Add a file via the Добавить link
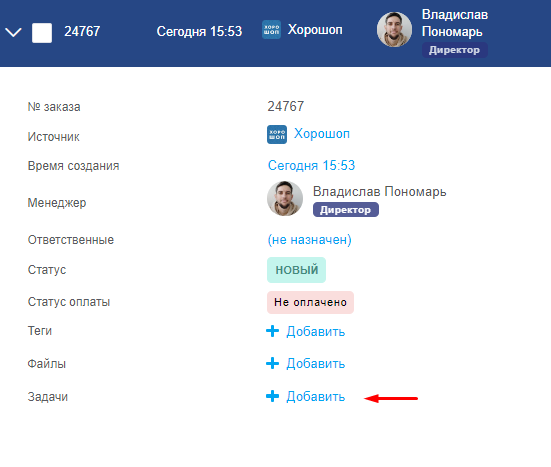Viewport: 551px width, 467px height. 316,363
